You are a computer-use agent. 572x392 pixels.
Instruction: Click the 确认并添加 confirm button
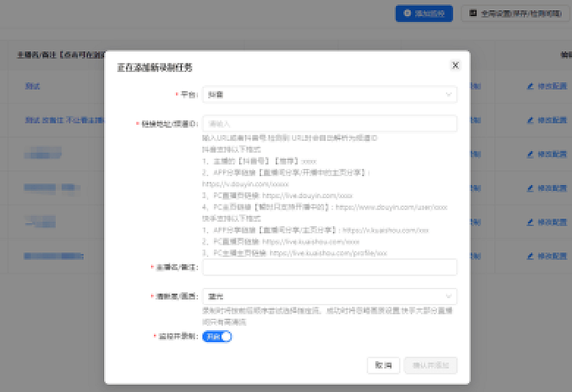point(431,365)
